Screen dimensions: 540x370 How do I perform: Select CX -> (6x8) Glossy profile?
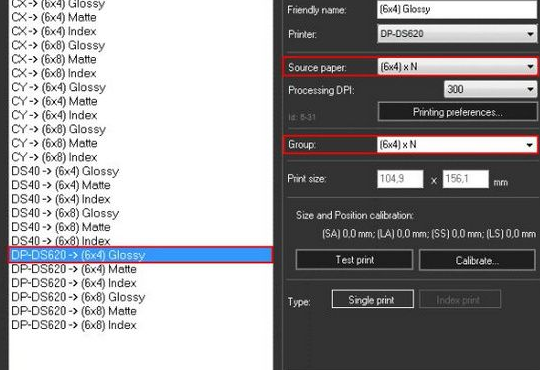click(x=141, y=45)
